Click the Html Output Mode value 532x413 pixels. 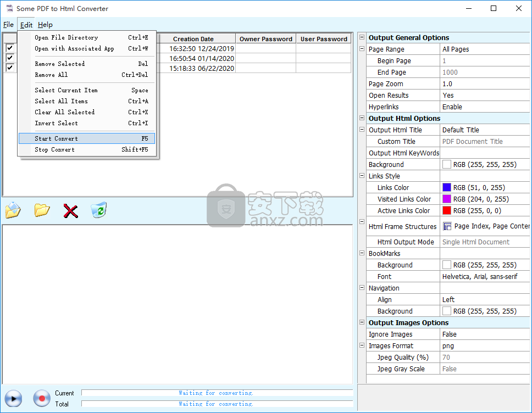click(485, 242)
